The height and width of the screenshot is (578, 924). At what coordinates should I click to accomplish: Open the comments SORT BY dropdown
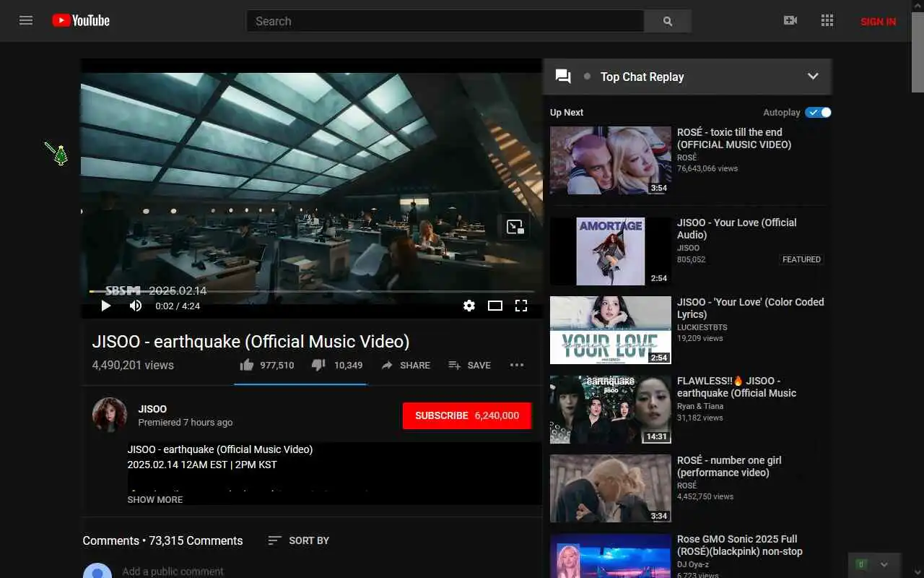(298, 540)
